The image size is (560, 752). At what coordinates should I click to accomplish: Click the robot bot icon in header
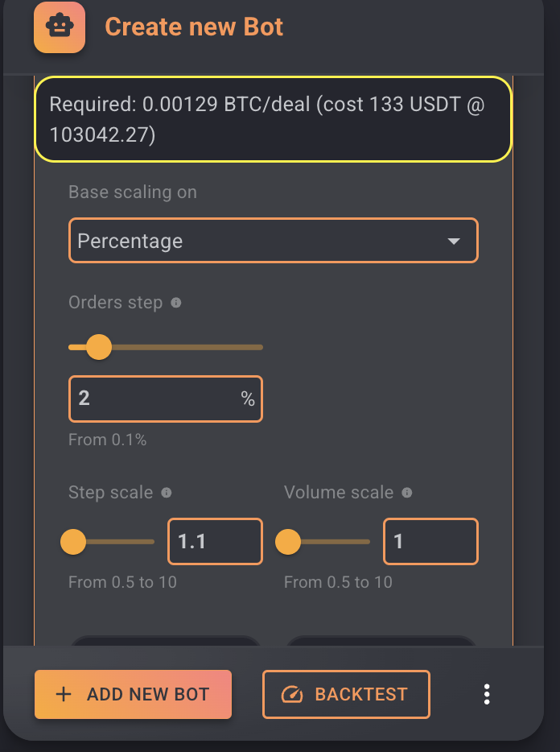pyautogui.click(x=60, y=27)
